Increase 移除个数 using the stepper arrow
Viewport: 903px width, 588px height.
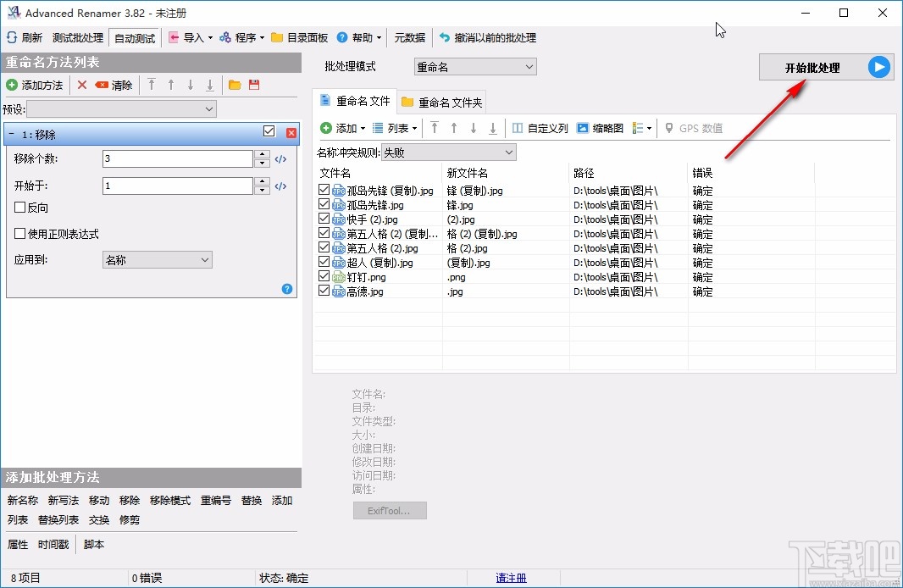click(x=262, y=154)
